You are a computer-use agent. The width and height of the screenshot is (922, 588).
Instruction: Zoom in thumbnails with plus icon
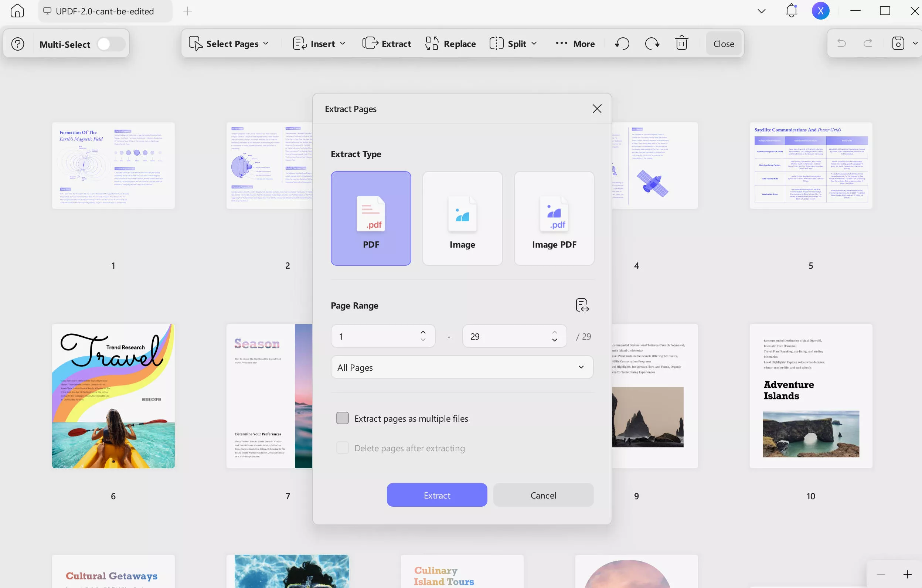point(907,574)
